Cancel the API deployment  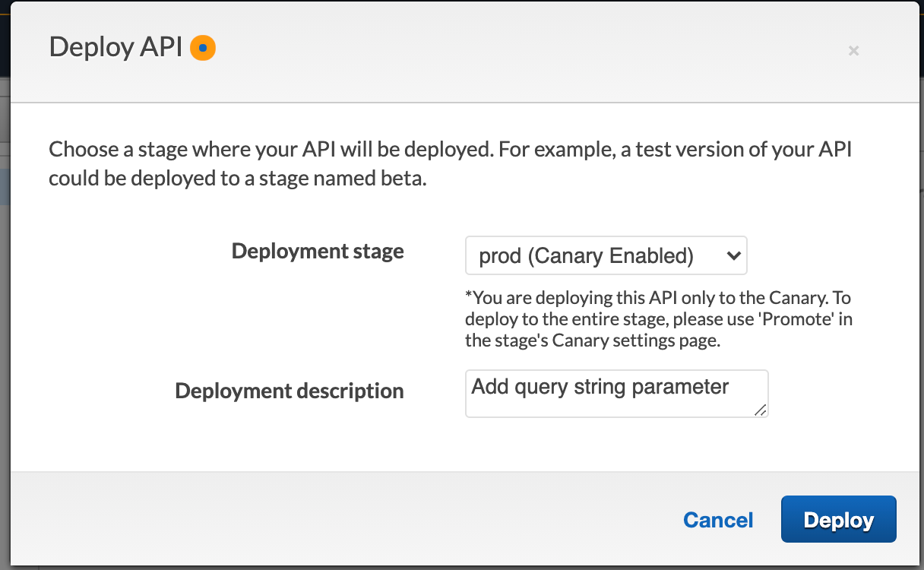click(718, 520)
